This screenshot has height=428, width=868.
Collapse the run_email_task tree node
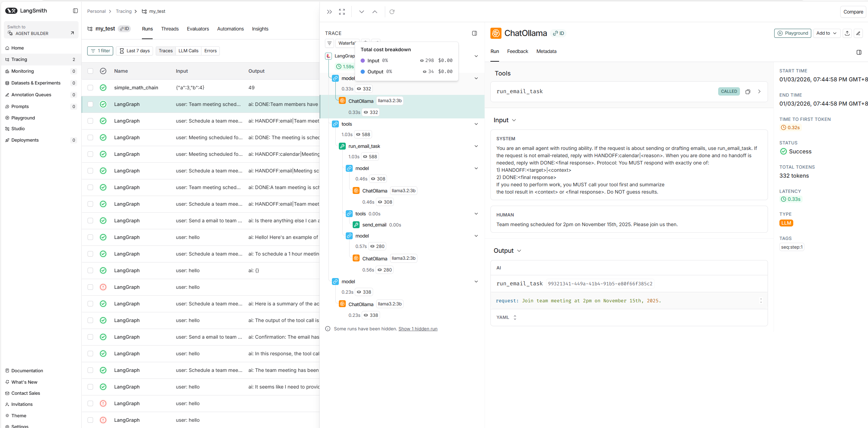pyautogui.click(x=476, y=146)
